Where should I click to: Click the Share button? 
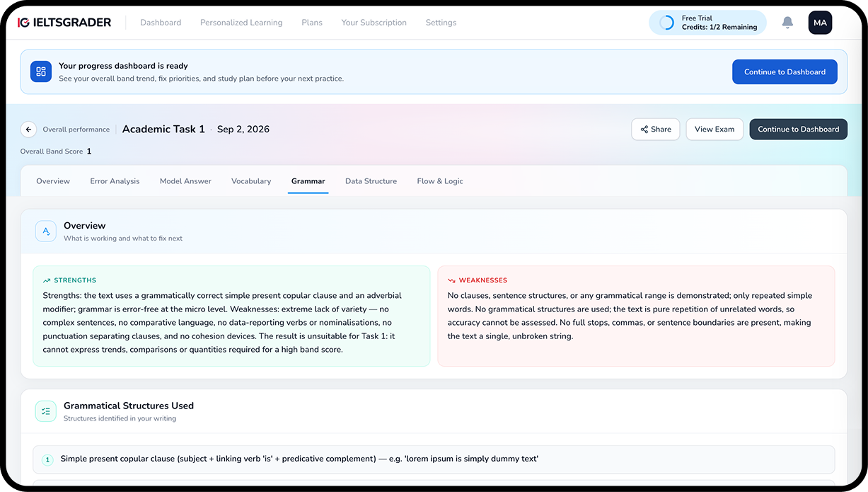tap(656, 130)
